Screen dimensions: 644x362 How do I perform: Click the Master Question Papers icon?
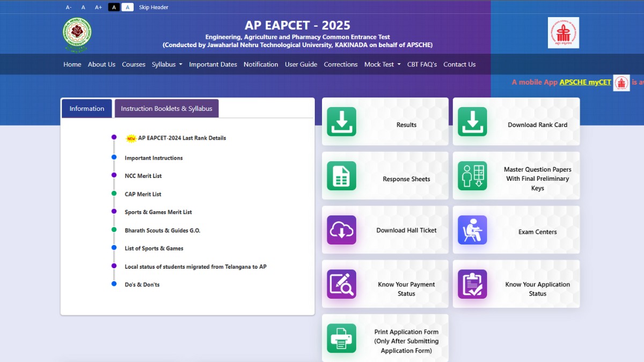click(x=472, y=176)
